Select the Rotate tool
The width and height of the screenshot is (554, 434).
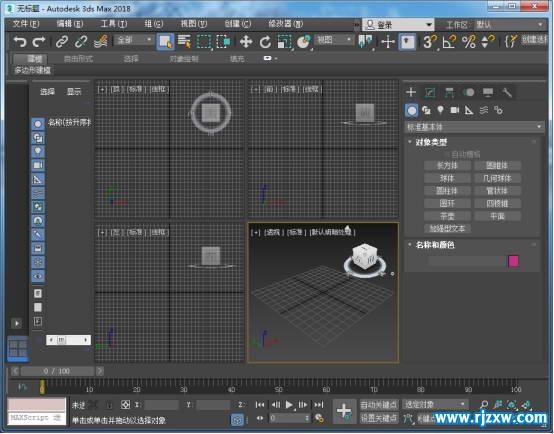click(265, 42)
